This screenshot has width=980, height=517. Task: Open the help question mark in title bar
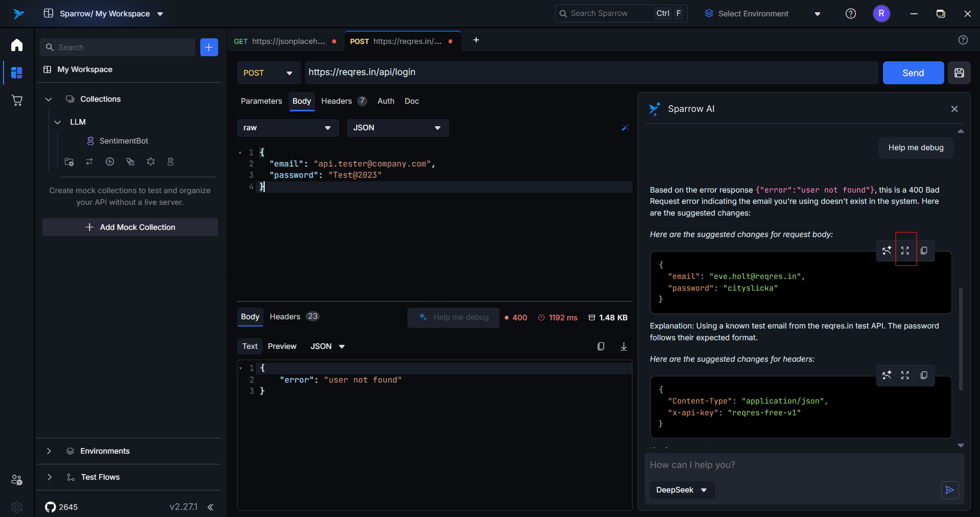tap(851, 14)
